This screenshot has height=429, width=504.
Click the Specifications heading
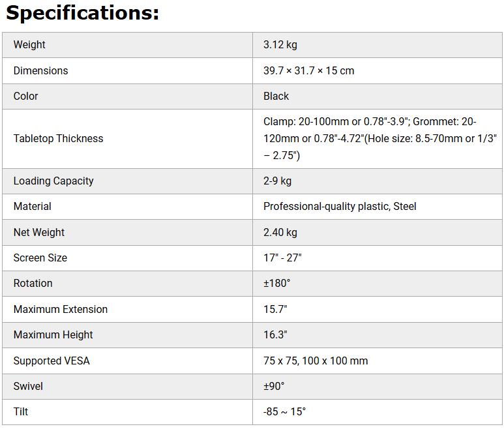(x=82, y=13)
